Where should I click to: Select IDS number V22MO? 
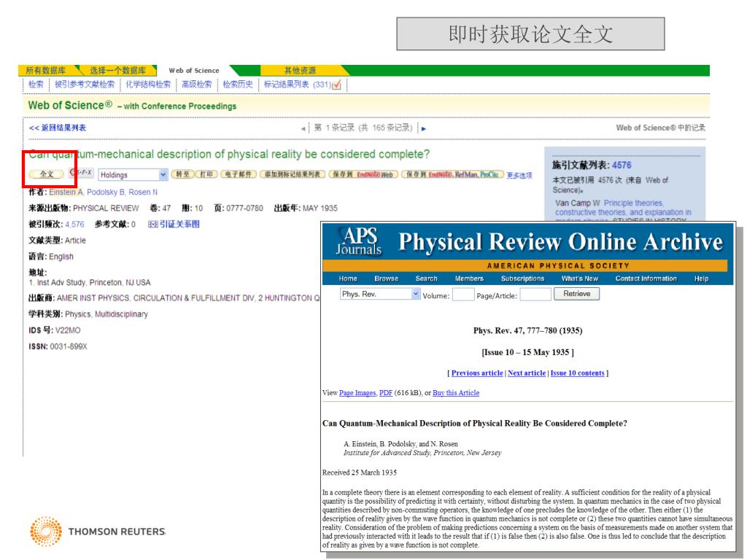pos(68,330)
